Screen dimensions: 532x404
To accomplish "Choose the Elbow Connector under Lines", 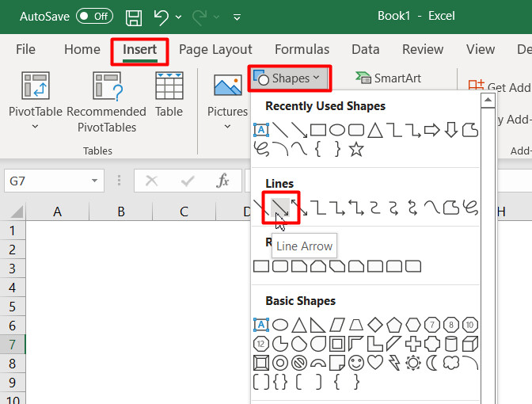I will pos(318,208).
